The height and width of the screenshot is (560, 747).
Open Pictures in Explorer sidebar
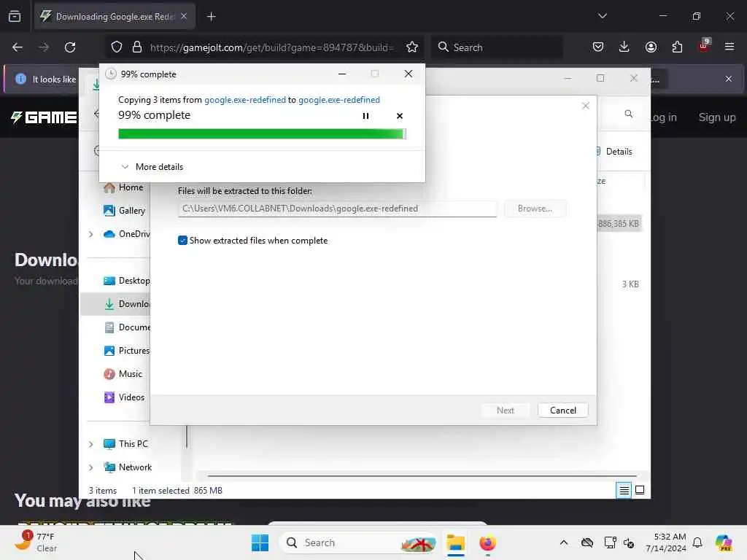tap(126, 351)
